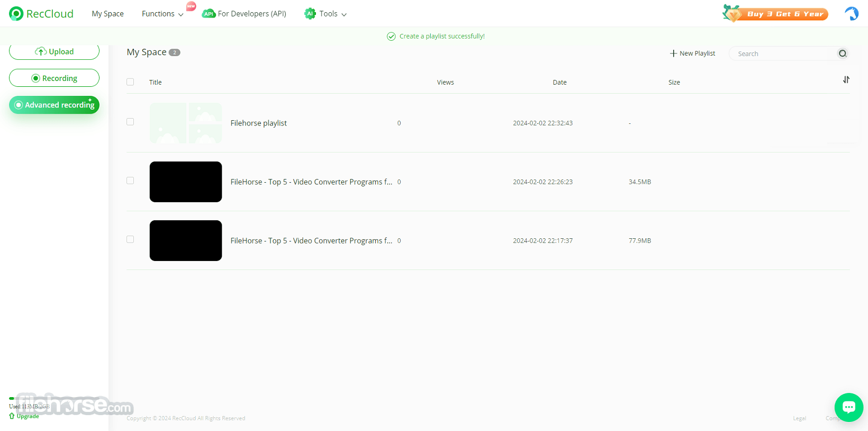Open My Space in top navigation
This screenshot has height=431, width=868.
click(107, 14)
